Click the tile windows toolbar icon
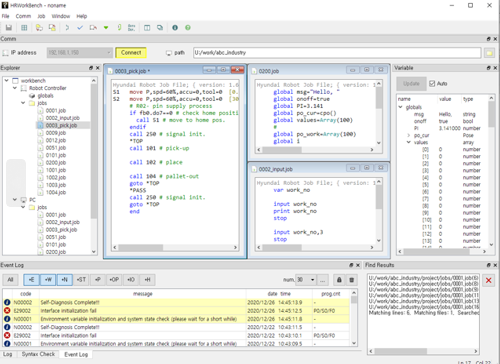This screenshot has height=364, width=500. [147, 28]
